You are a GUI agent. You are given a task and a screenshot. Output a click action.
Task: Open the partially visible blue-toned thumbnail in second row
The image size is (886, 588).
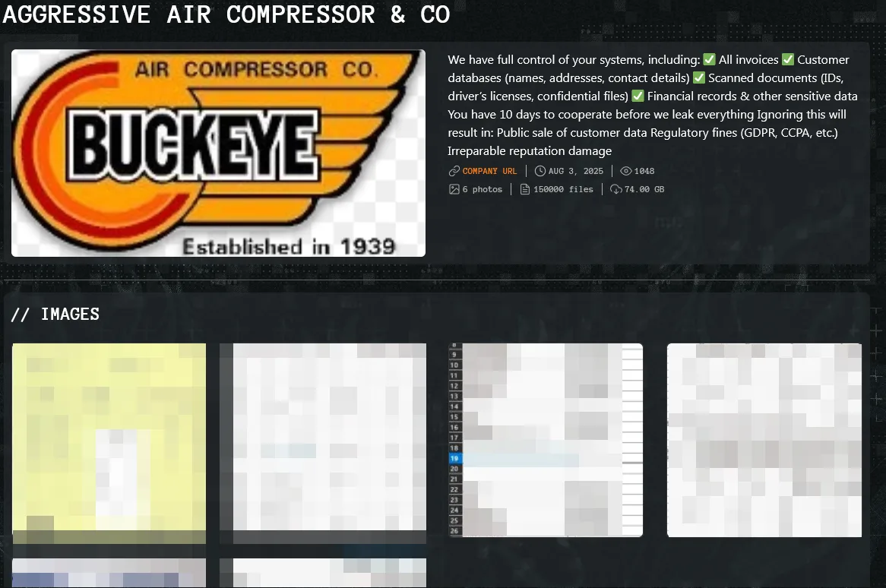point(109,573)
